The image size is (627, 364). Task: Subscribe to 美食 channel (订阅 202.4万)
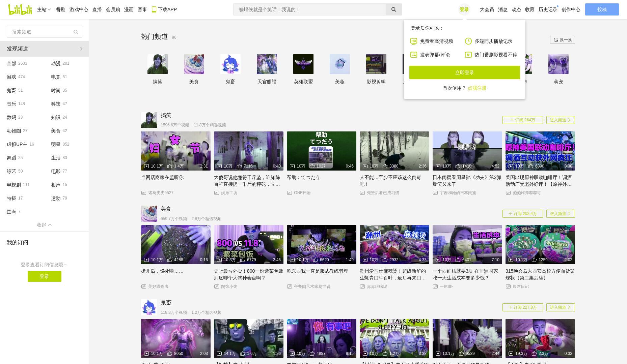point(523,214)
